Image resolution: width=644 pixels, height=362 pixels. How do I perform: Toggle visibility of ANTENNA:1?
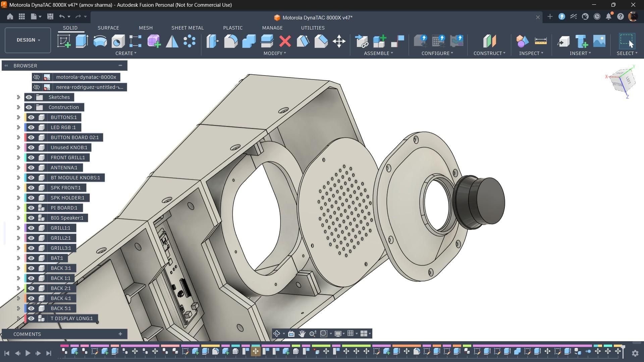31,168
